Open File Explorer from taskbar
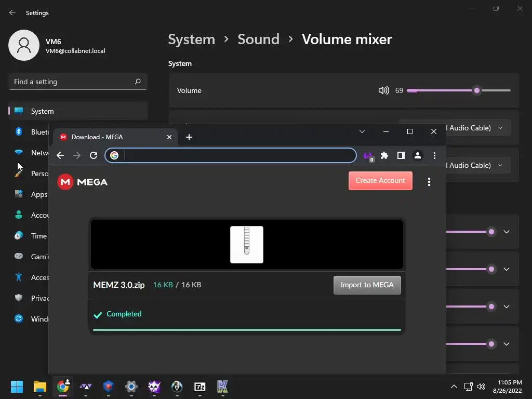The height and width of the screenshot is (399, 532). click(39, 387)
